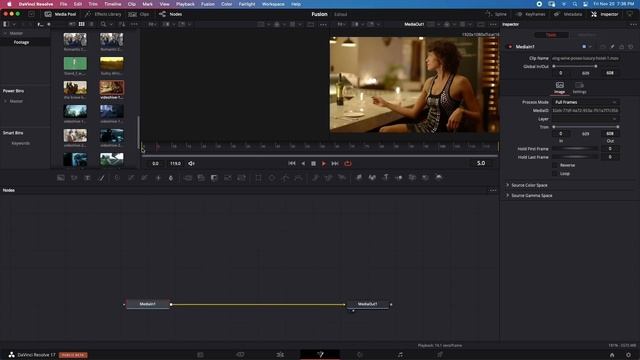Open the Timeline menu
Viewport: 640px width, 360px height.
(x=113, y=4)
